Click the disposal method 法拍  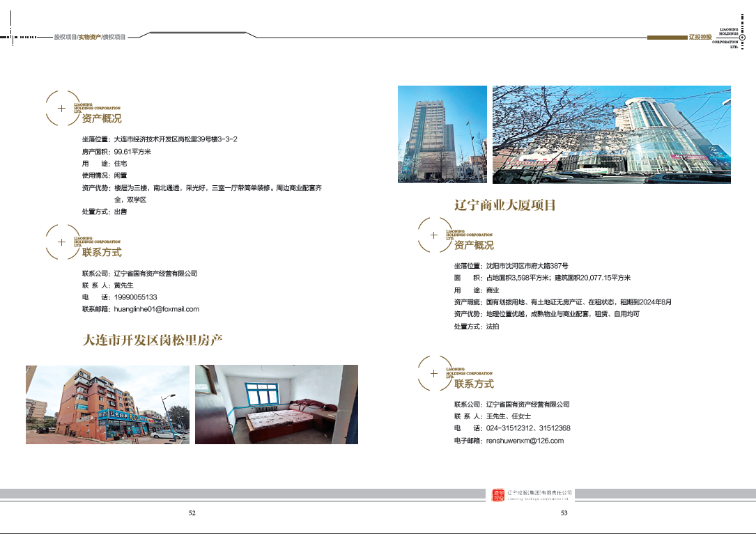point(493,327)
